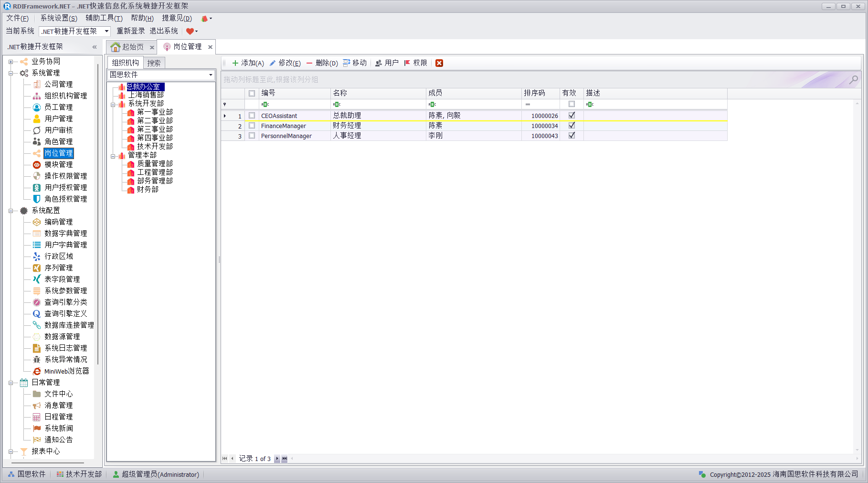Screen dimensions: 868x483
Task: Switch to the 起始页 tab
Action: [x=127, y=47]
